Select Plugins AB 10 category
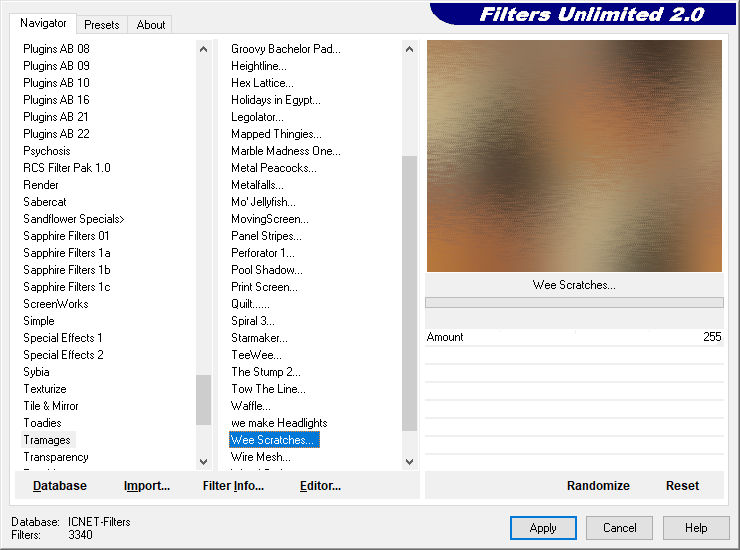The image size is (740, 550). [56, 83]
